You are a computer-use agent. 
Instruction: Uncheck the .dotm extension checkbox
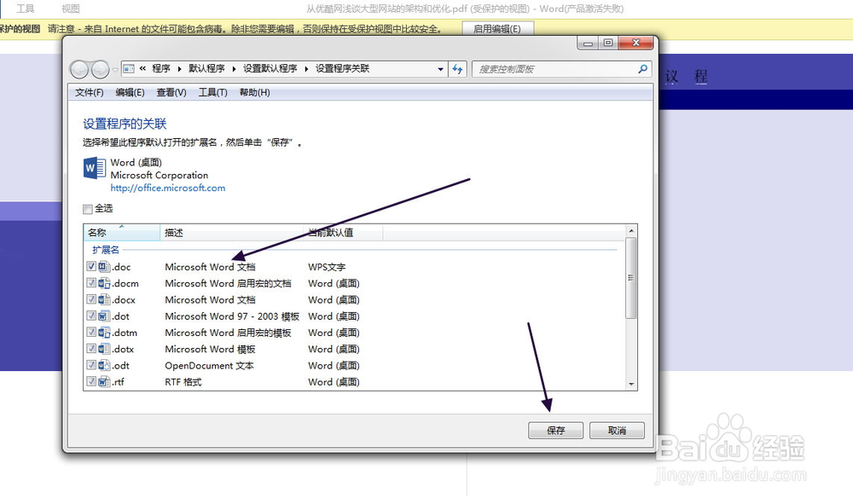point(91,332)
